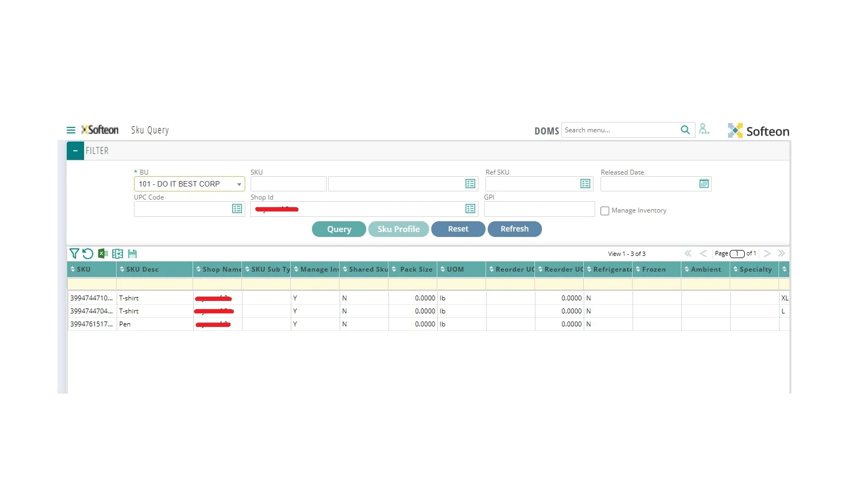Open the Ref SKU lookup list
Screen dimensions: 868x488
[585, 184]
